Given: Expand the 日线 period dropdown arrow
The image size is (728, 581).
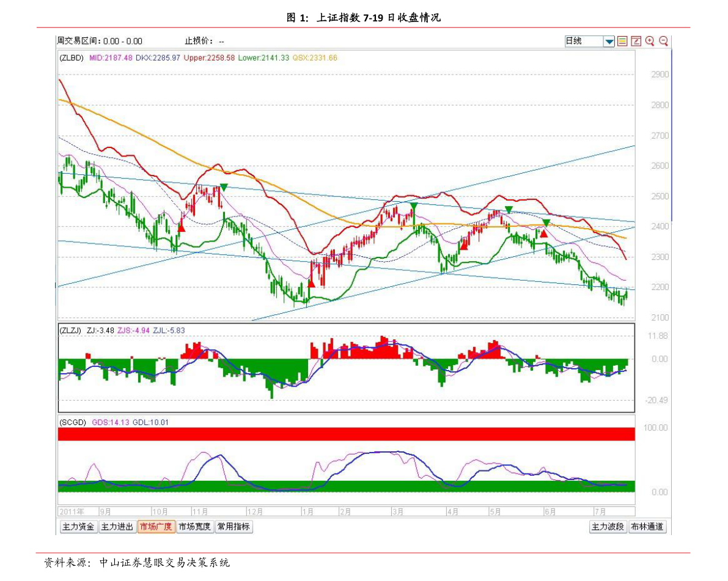Looking at the screenshot, I should tap(609, 42).
